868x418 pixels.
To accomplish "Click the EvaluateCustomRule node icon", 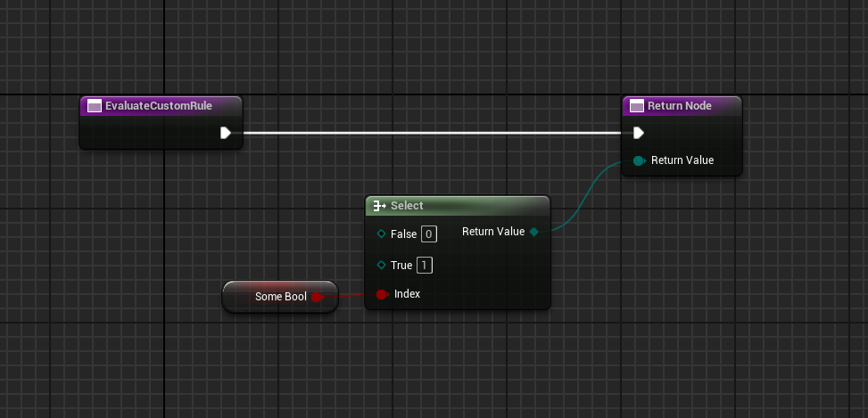I will click(94, 106).
